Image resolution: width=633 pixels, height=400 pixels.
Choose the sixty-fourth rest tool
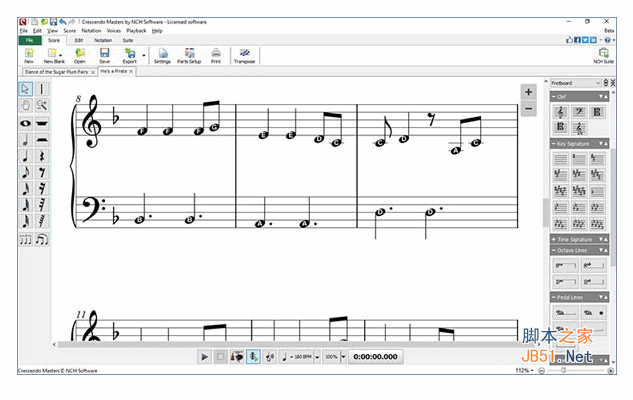pos(42,221)
